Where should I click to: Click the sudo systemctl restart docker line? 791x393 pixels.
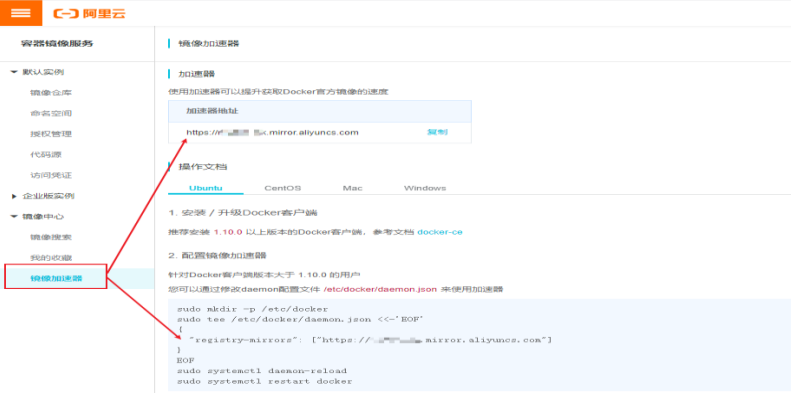264,381
